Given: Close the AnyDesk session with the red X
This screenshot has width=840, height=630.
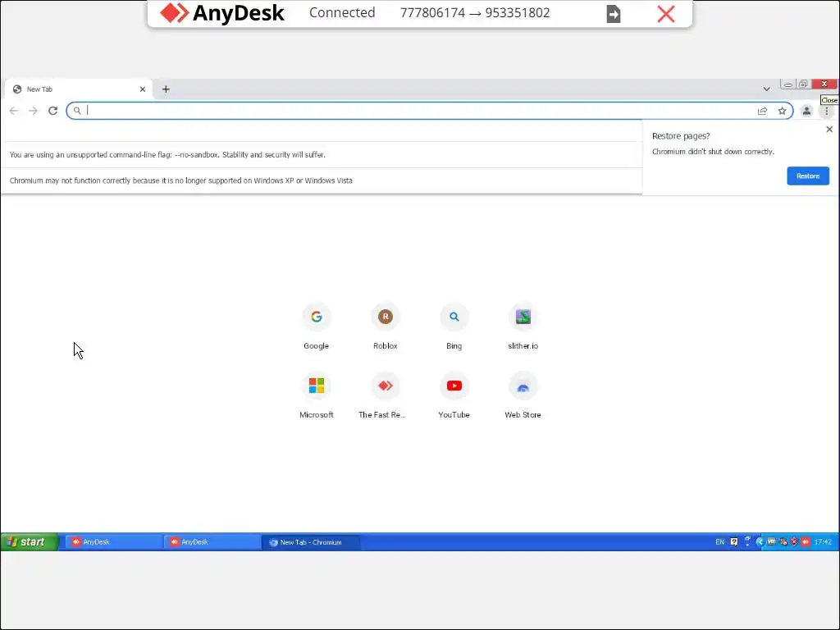Looking at the screenshot, I should tap(666, 13).
